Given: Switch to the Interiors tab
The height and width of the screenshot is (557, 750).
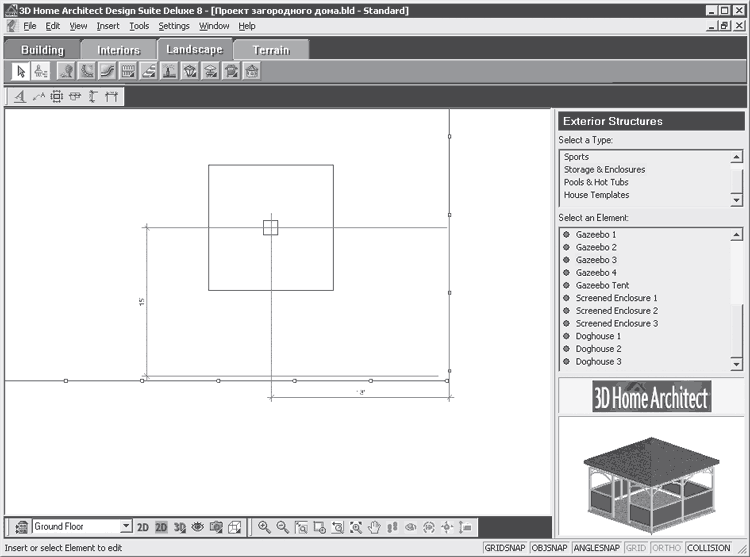Looking at the screenshot, I should tap(119, 50).
